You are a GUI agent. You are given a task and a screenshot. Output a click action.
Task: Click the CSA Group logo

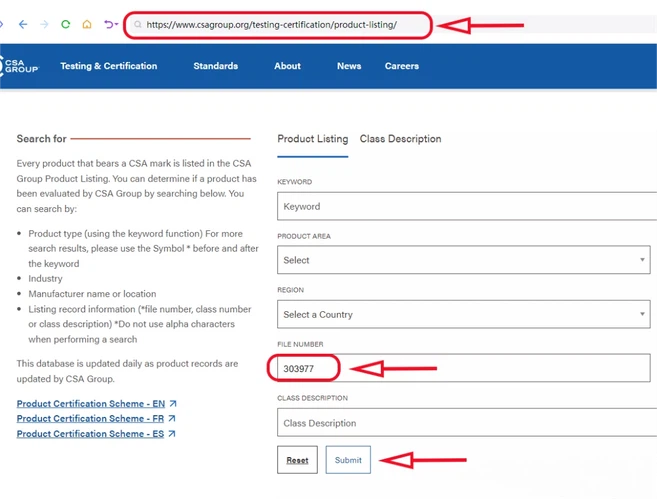pyautogui.click(x=19, y=66)
